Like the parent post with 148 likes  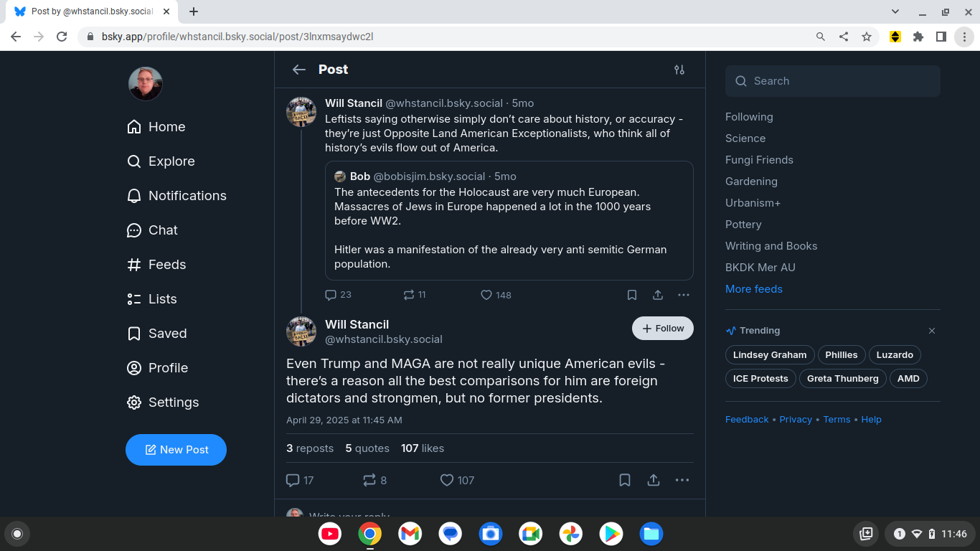coord(486,295)
